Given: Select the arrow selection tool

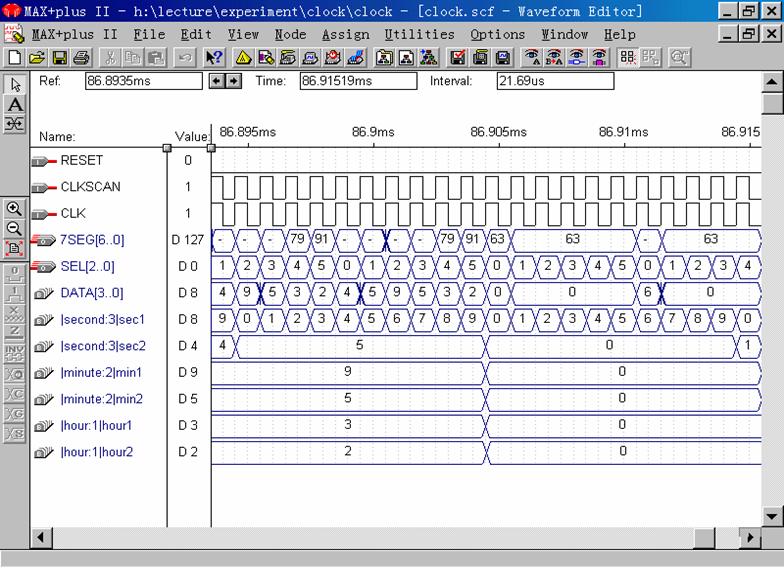Looking at the screenshot, I should coord(14,84).
